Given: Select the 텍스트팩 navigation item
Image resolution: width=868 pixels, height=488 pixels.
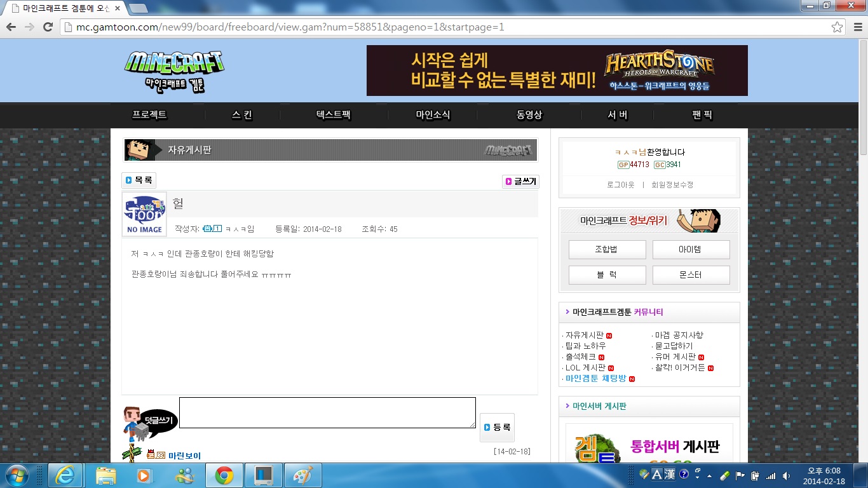Looking at the screenshot, I should click(334, 115).
